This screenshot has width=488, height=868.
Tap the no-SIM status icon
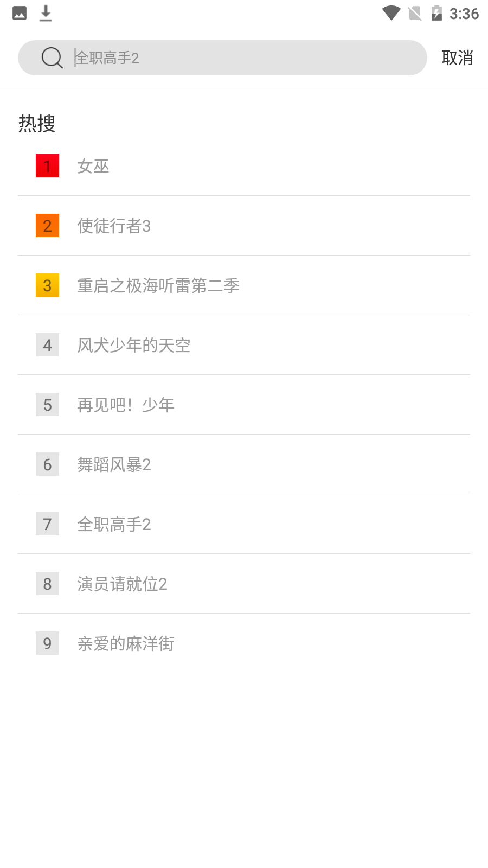pyautogui.click(x=415, y=13)
